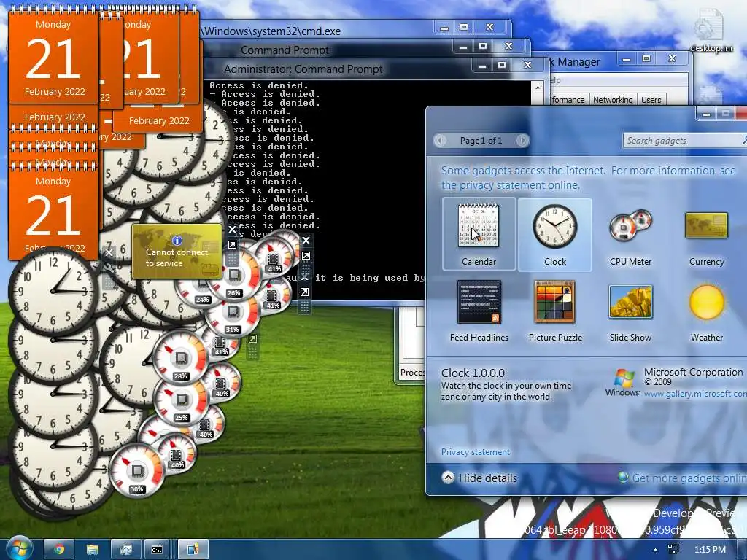Click 'Clock 1.0.0.0' details heading
The image size is (747, 560).
point(473,373)
